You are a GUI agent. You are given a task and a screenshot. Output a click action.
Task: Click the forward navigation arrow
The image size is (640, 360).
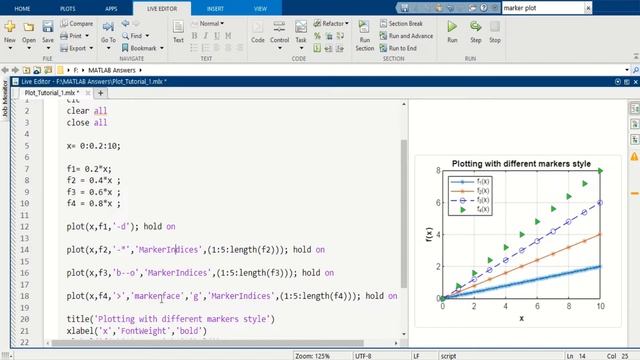[15, 70]
